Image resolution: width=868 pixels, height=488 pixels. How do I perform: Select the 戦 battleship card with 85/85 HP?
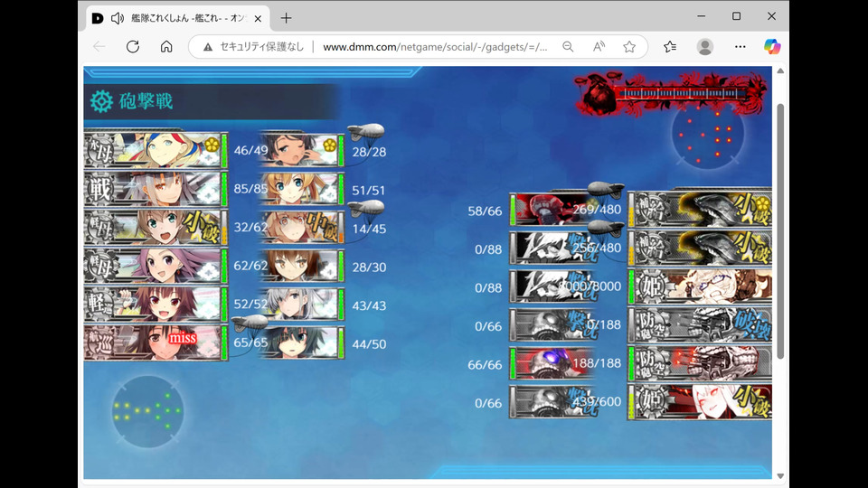click(x=156, y=189)
